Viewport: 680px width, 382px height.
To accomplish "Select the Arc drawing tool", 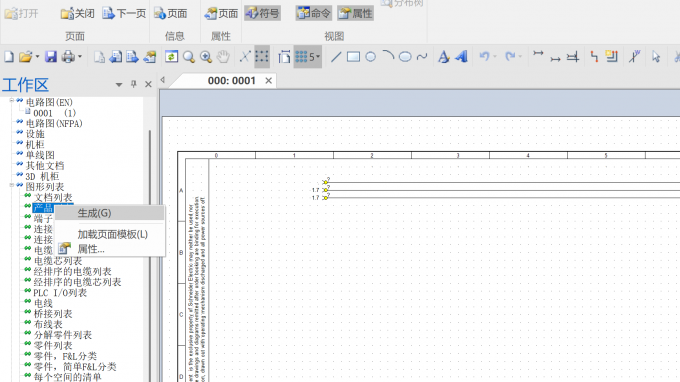I will point(388,56).
